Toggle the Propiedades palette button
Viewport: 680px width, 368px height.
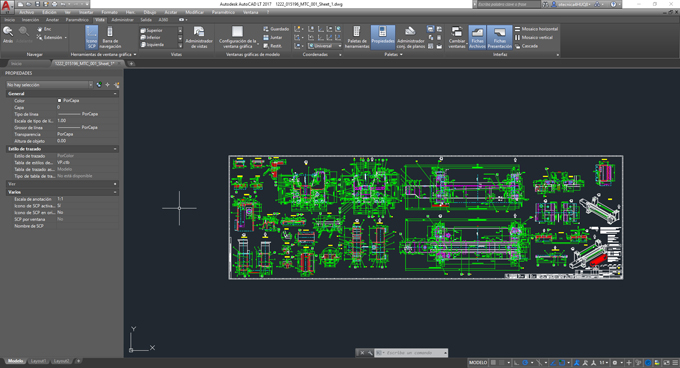click(x=382, y=37)
